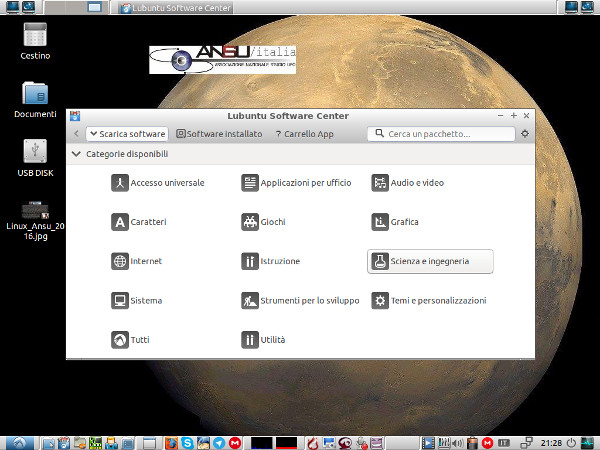The width and height of the screenshot is (600, 450).
Task: Check the battery status tray icon
Action: click(473, 443)
